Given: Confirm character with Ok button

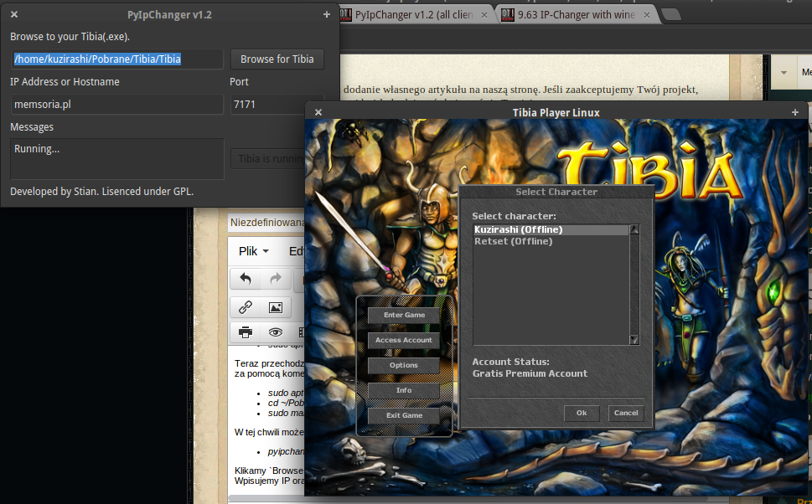Looking at the screenshot, I should (x=582, y=413).
